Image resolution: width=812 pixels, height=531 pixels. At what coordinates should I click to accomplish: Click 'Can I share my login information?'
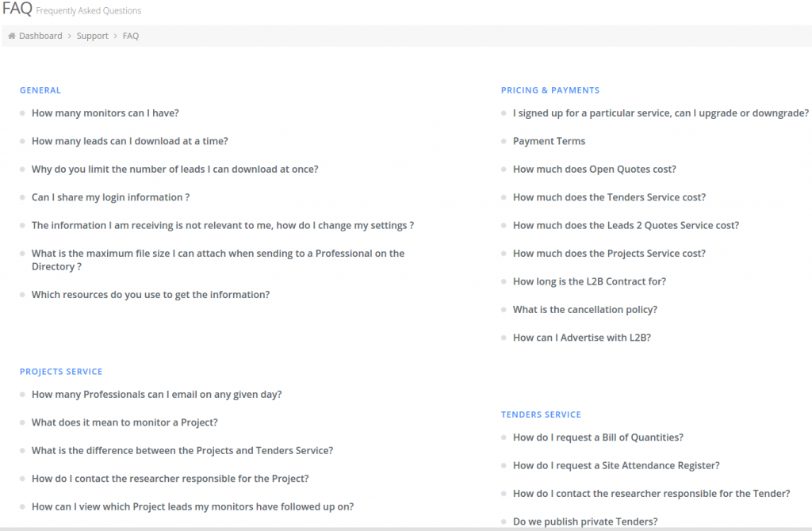111,197
